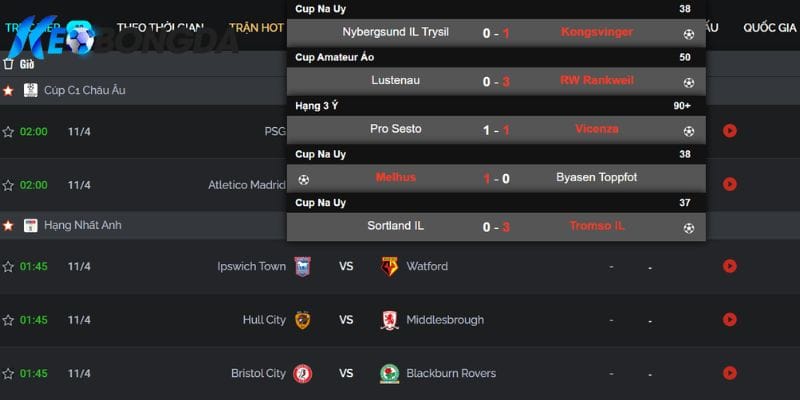Viewport: 800px width, 400px height.
Task: Open the Atletico Madrid match stream icon
Action: [730, 184]
